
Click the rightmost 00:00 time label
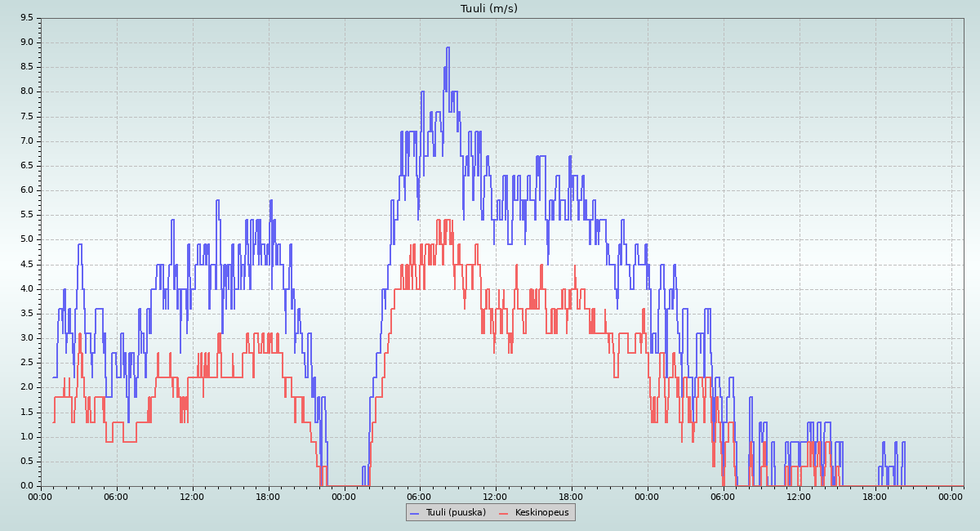pos(951,496)
